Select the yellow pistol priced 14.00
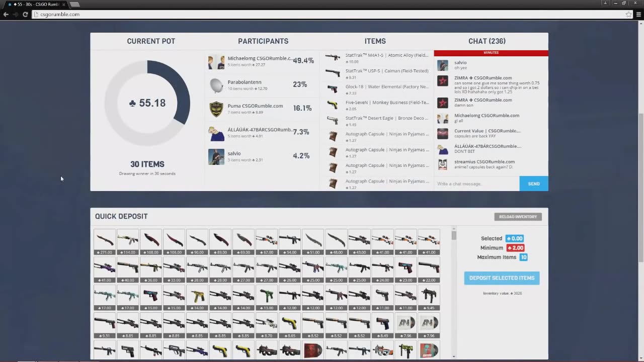Viewport: 644px width, 362px height. click(x=197, y=298)
